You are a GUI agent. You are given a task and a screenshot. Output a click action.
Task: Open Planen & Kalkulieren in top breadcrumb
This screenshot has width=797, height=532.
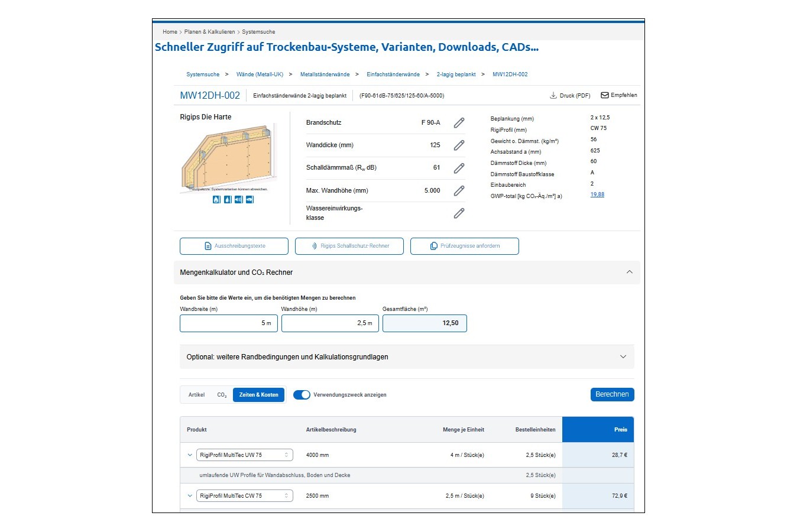tap(209, 32)
